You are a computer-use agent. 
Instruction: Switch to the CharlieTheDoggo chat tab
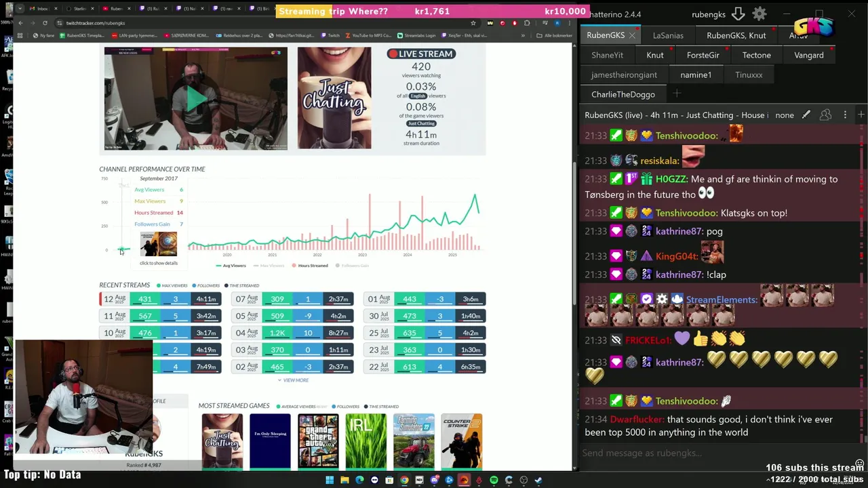pos(623,94)
